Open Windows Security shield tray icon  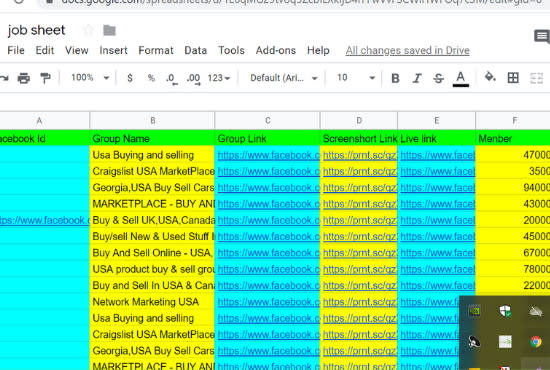pos(505,311)
